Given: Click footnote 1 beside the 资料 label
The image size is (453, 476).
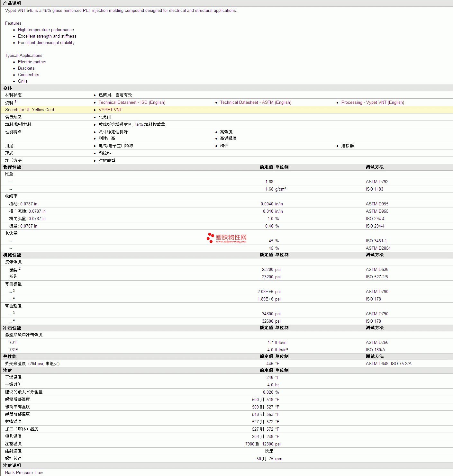Looking at the screenshot, I should 15,102.
